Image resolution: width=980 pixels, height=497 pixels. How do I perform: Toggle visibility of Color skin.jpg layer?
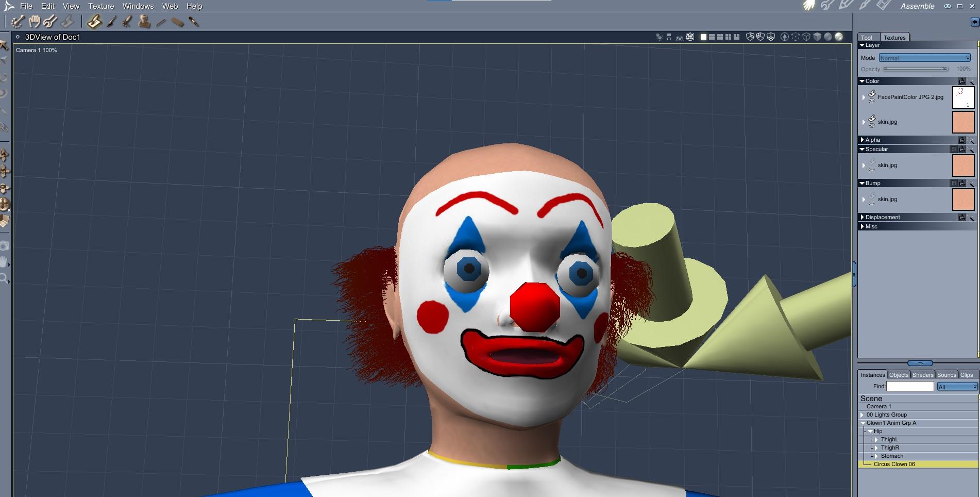click(x=872, y=126)
